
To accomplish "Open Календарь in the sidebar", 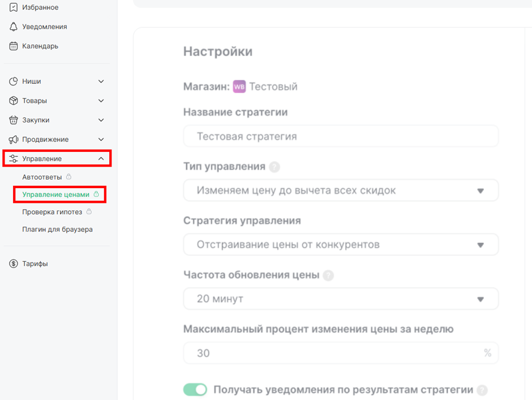I will [x=40, y=46].
